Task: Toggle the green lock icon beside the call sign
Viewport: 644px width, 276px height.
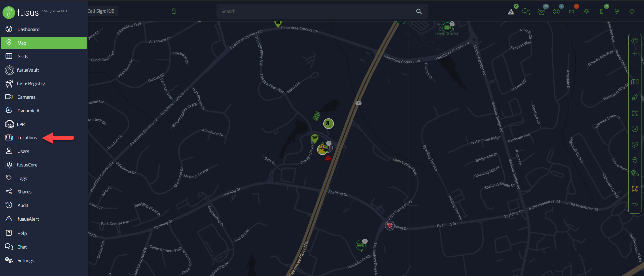Action: tap(174, 11)
